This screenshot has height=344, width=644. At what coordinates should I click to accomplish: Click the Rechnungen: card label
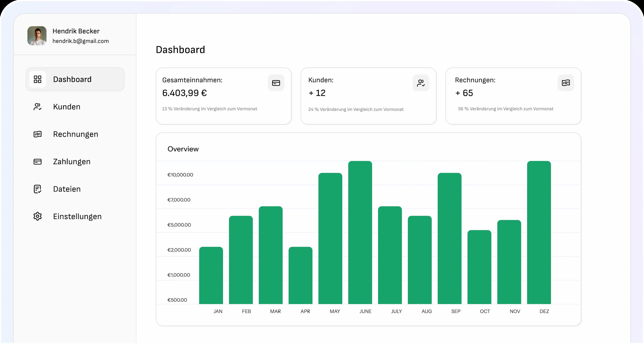pos(475,80)
